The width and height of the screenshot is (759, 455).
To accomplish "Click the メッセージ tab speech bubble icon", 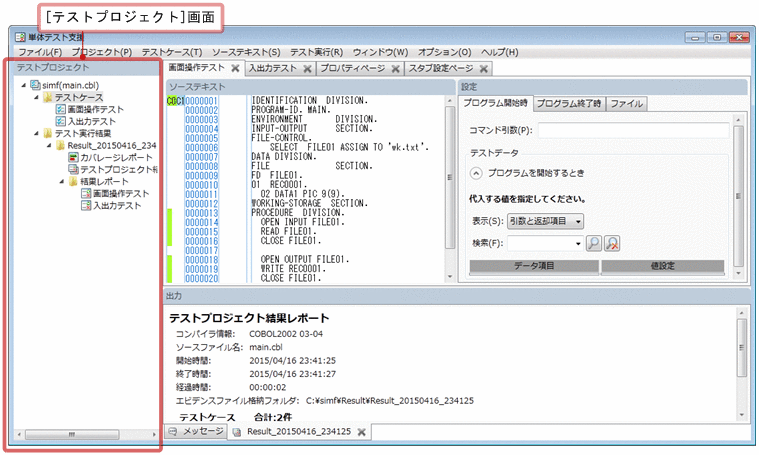I will pyautogui.click(x=173, y=431).
